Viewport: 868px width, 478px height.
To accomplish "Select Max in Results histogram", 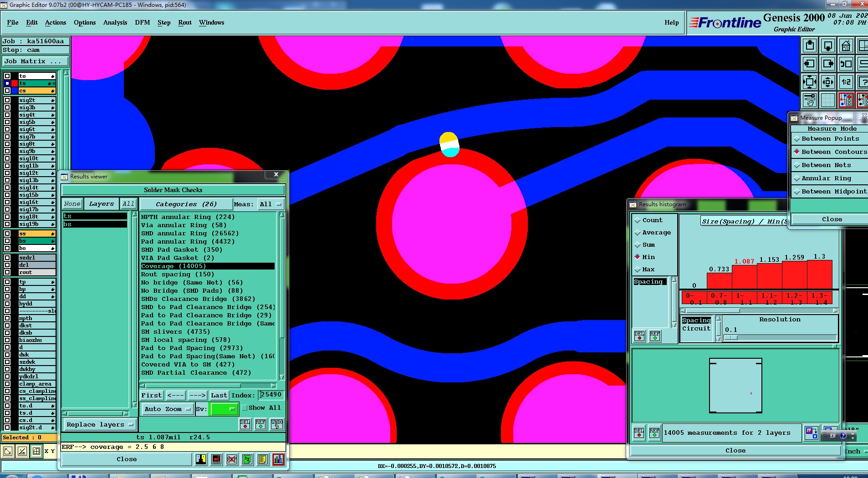I will tap(644, 270).
